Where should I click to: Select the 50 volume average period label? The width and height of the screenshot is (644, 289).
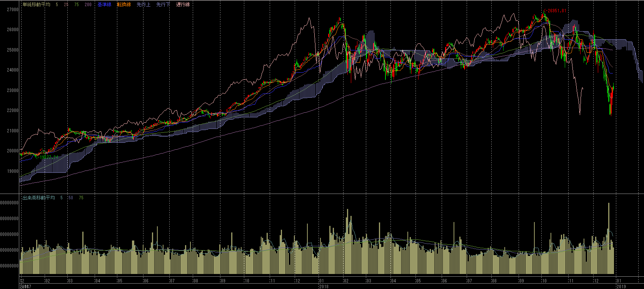(71, 198)
